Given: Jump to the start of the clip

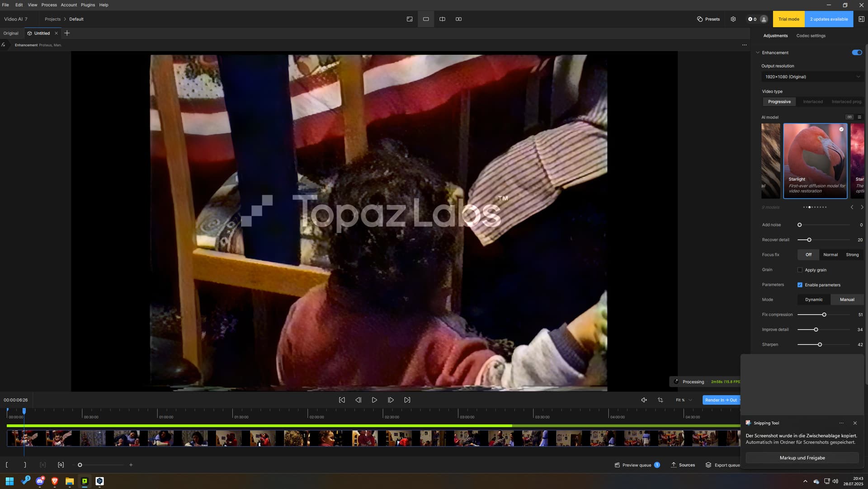Looking at the screenshot, I should 342,400.
